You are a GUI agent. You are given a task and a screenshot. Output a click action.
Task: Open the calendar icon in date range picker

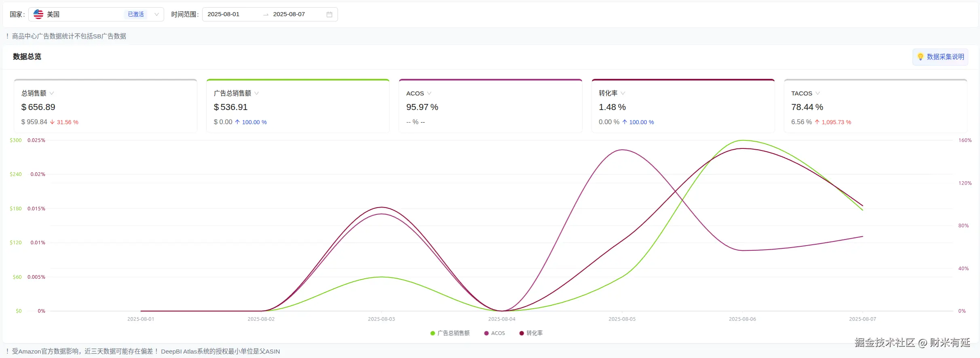click(329, 15)
